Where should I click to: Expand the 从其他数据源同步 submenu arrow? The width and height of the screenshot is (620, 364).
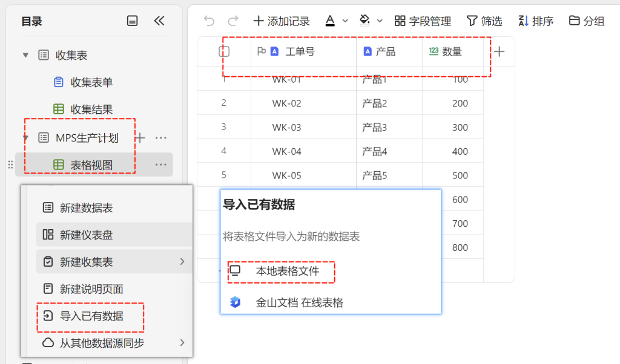click(182, 343)
